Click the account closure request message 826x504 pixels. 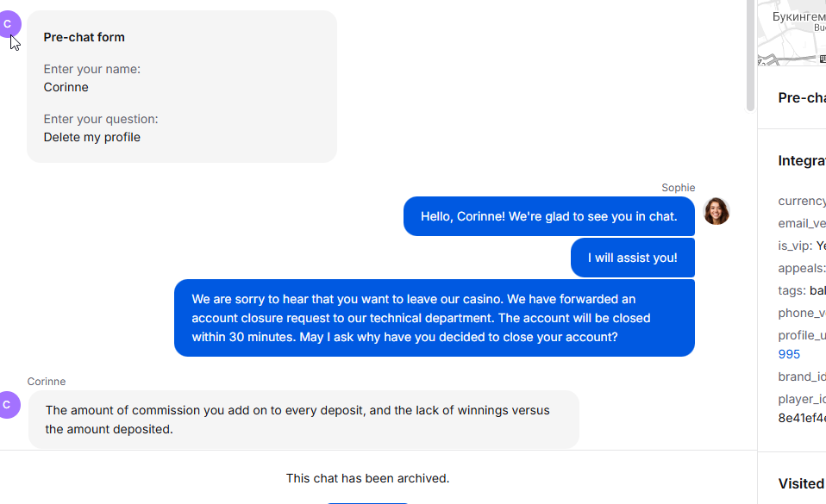point(435,318)
